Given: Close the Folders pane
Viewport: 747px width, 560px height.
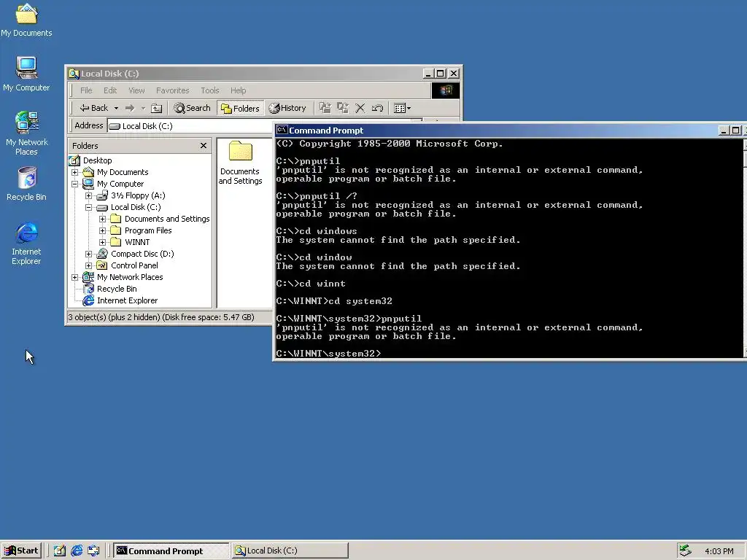Looking at the screenshot, I should [204, 145].
